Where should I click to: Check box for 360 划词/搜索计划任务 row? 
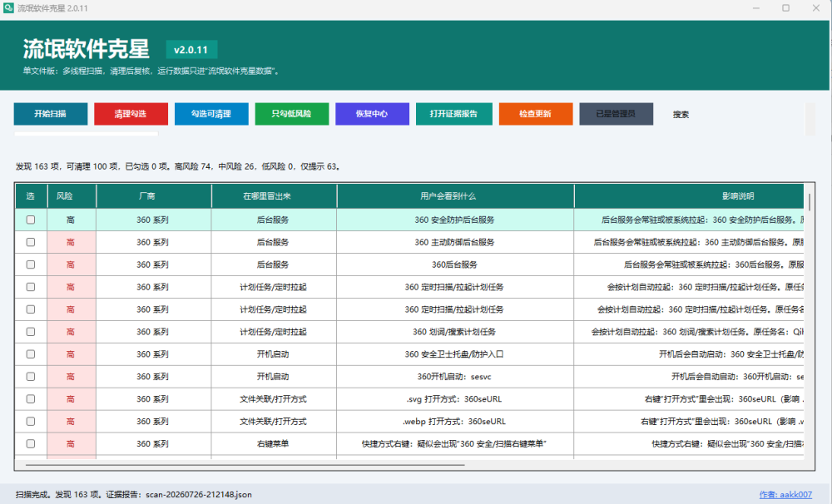coord(31,332)
